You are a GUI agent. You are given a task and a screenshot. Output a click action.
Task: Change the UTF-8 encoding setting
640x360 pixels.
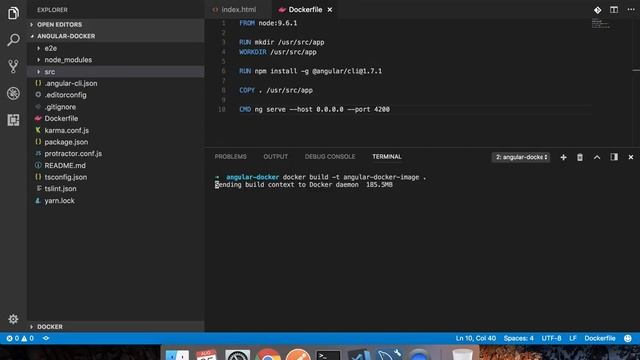(551, 338)
